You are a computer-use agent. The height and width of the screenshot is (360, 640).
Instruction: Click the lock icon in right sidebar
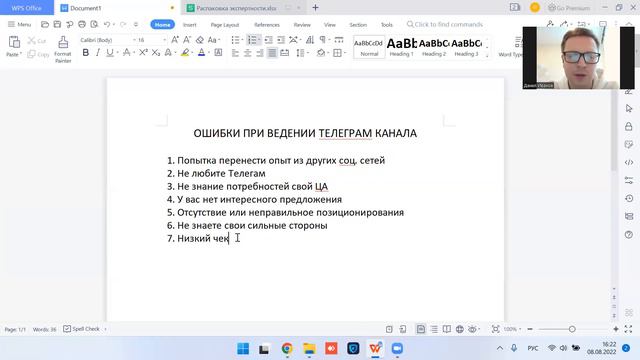click(x=629, y=127)
